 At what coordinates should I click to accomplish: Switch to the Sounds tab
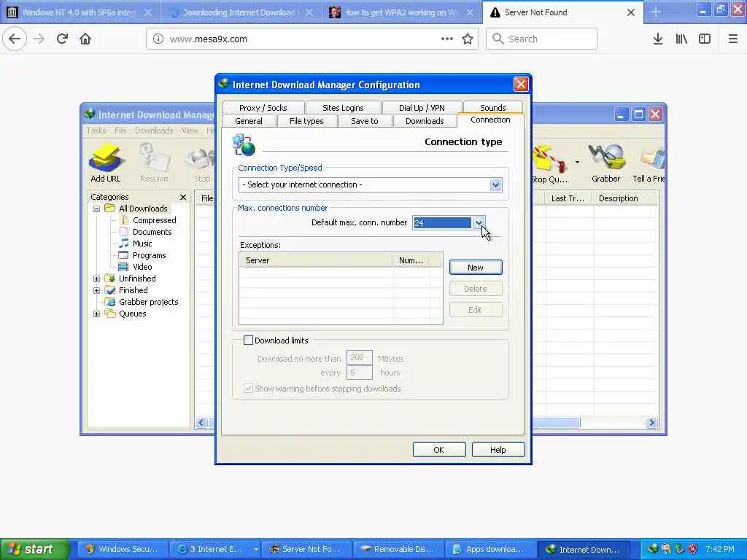click(x=492, y=108)
